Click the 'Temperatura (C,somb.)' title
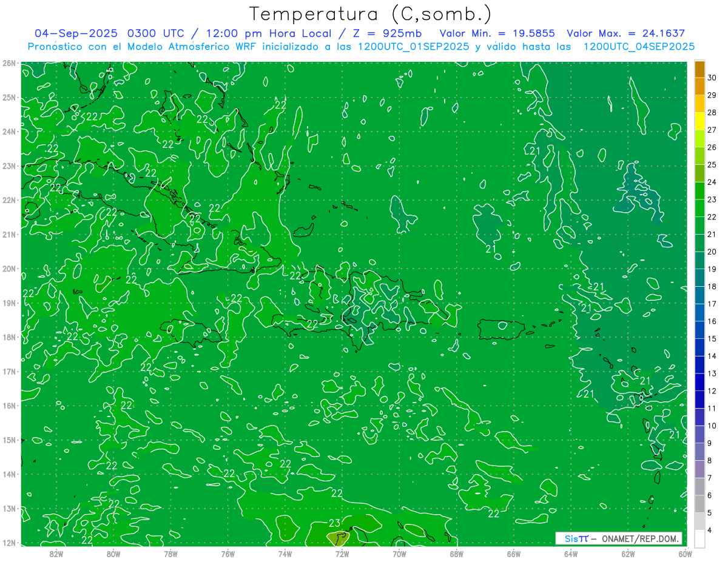This screenshot has width=728, height=562. coord(371,14)
